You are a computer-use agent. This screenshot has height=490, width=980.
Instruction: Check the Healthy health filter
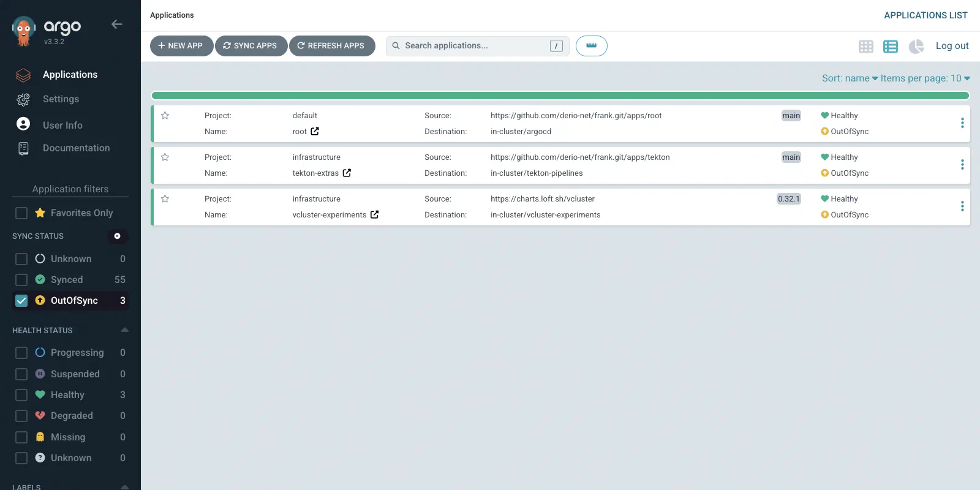(21, 395)
